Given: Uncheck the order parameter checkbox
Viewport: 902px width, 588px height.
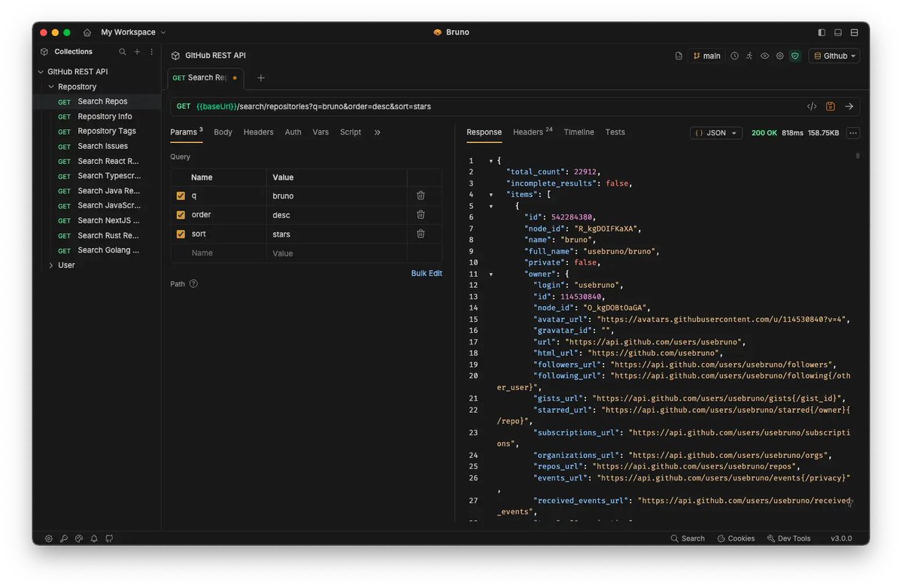Looking at the screenshot, I should point(181,215).
